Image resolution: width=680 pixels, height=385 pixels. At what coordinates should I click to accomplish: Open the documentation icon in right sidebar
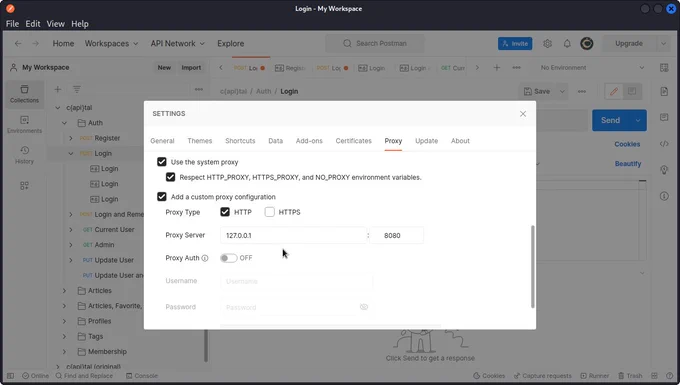tap(664, 91)
